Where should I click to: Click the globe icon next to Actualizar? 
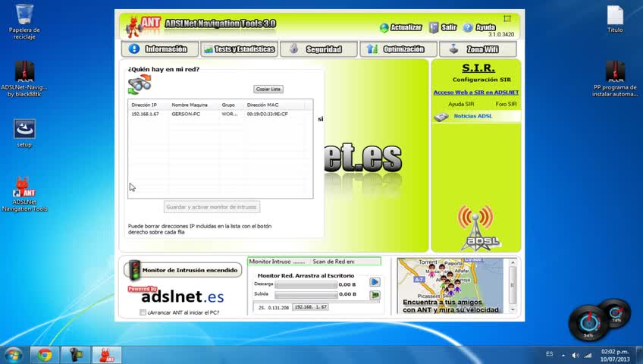384,28
